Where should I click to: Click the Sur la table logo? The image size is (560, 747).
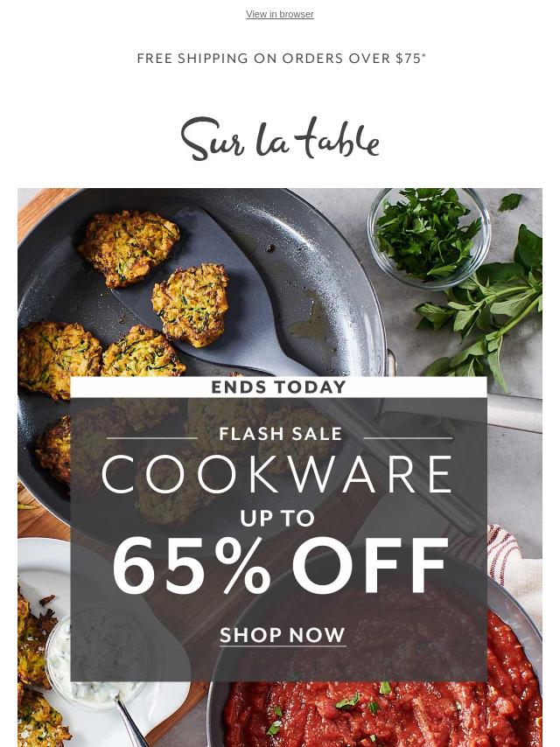pyautogui.click(x=280, y=138)
